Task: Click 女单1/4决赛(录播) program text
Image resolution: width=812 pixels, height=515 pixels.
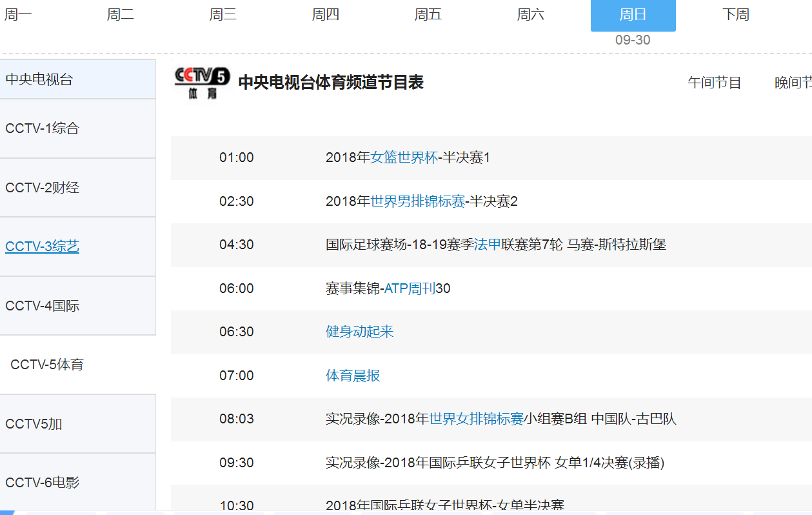Action: point(609,463)
